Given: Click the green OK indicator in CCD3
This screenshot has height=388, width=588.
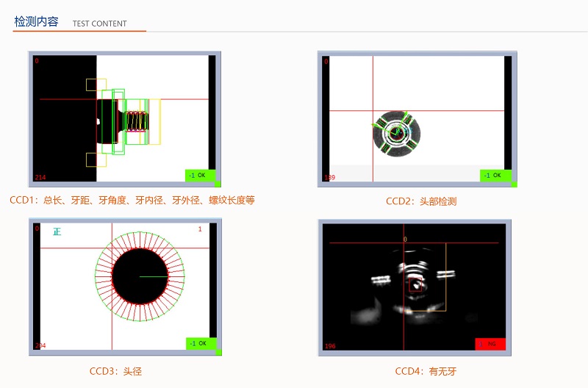Looking at the screenshot, I should (x=201, y=343).
